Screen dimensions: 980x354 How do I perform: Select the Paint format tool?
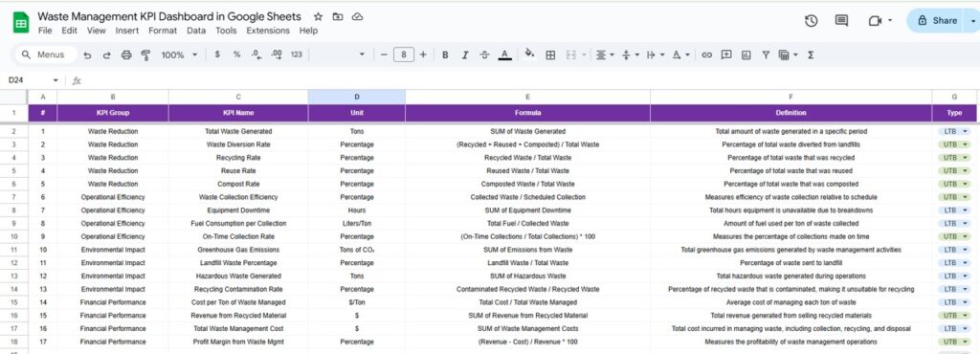[145, 55]
